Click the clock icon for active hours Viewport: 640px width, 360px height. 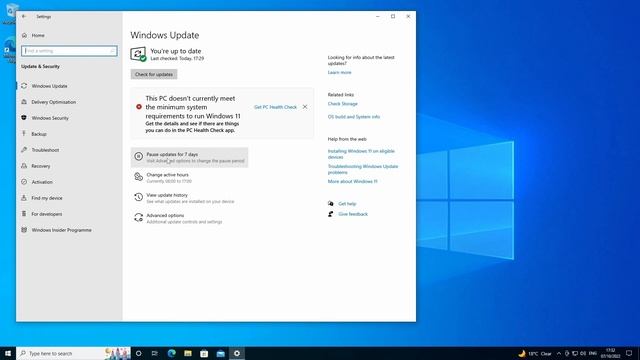[138, 177]
